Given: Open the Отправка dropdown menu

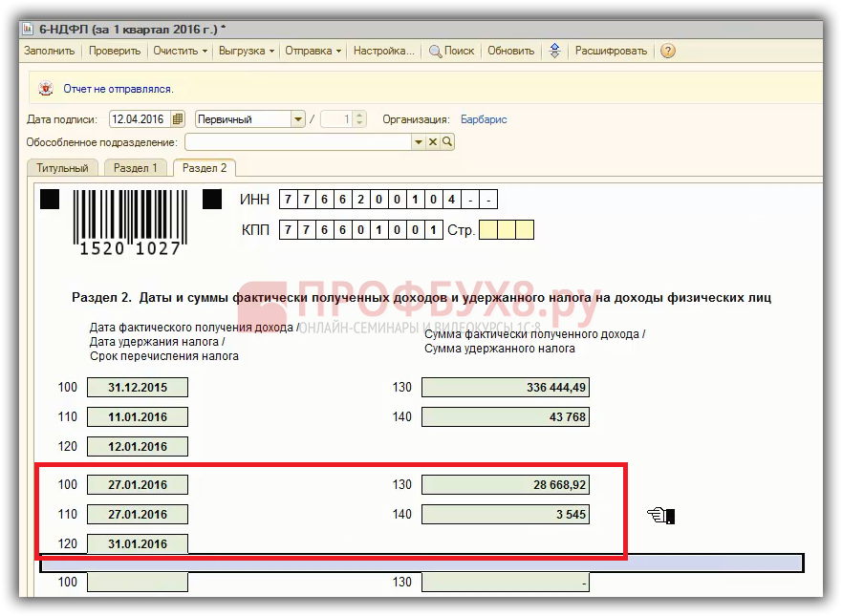Looking at the screenshot, I should click(x=313, y=51).
